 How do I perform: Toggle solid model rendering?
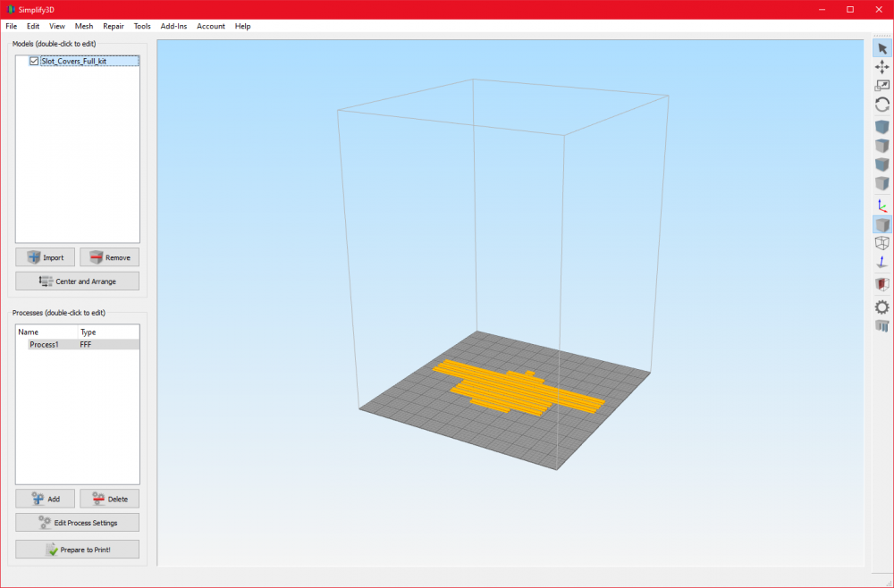tap(882, 224)
